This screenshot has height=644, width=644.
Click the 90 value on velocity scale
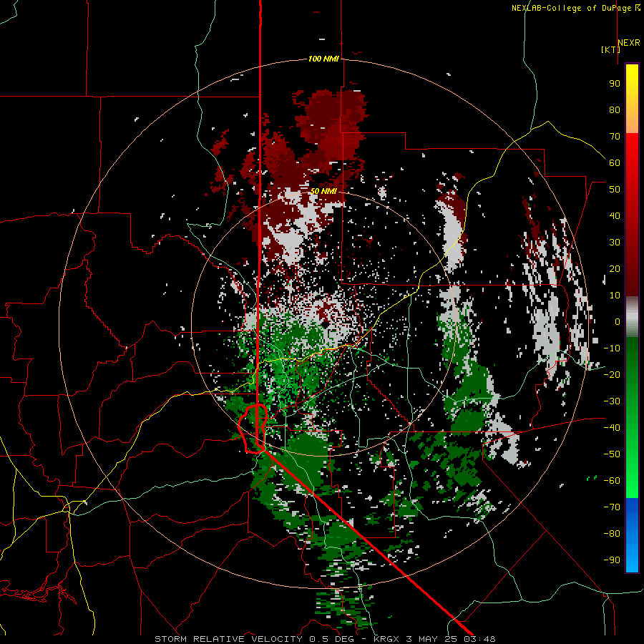point(615,84)
